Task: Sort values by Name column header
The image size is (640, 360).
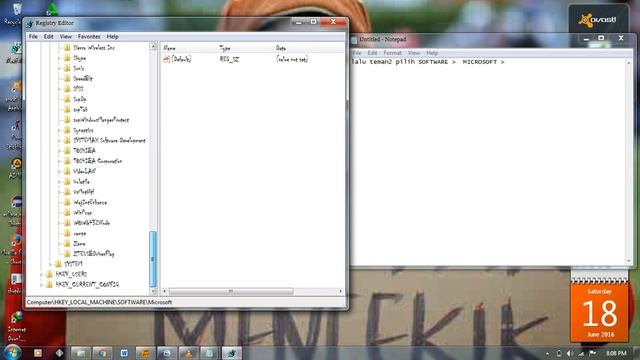Action: pos(189,48)
